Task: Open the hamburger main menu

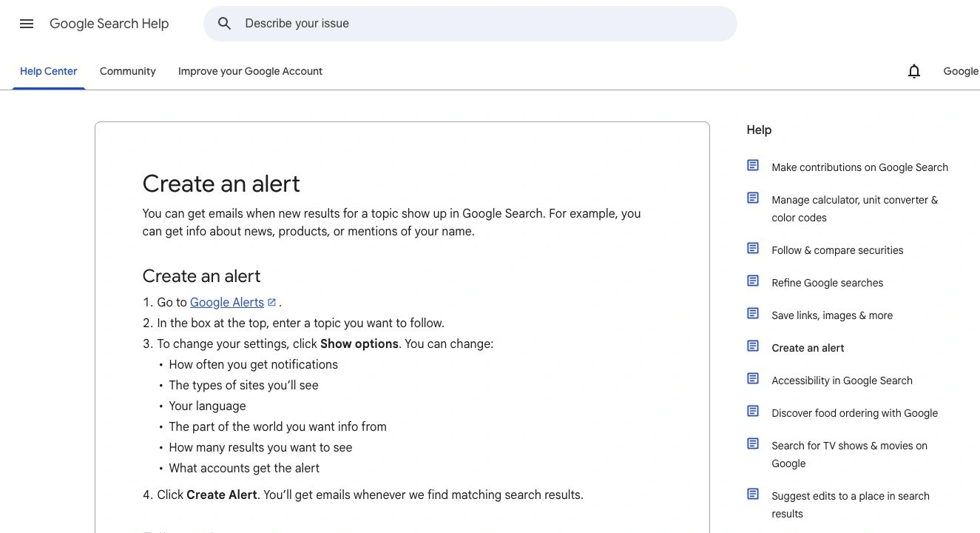Action: pyautogui.click(x=27, y=24)
